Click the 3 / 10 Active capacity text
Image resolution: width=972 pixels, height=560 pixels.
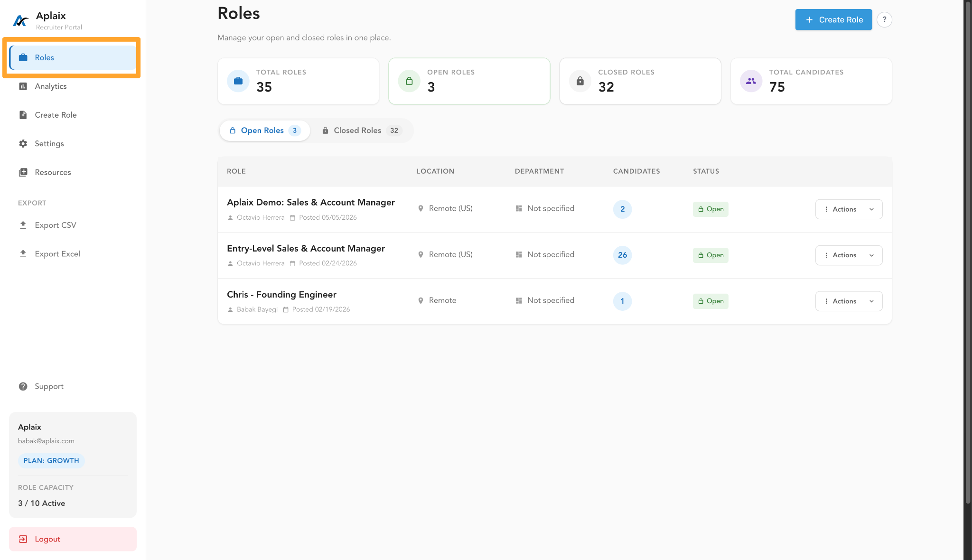click(x=42, y=504)
